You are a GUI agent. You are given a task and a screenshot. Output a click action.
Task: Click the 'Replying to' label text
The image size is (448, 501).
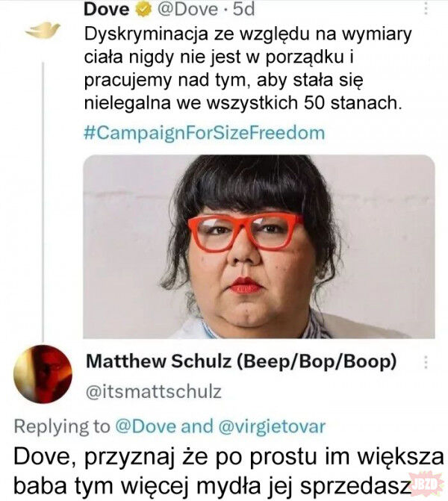tap(62, 426)
